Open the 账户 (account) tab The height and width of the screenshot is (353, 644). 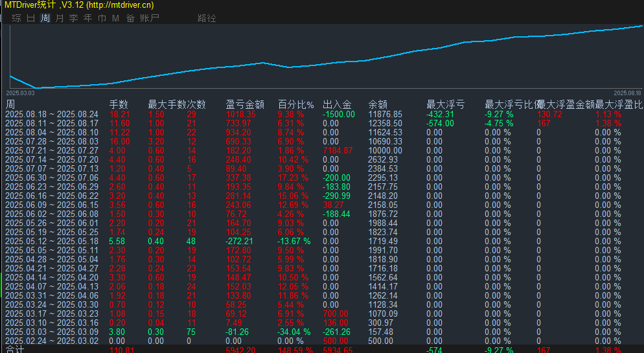click(150, 18)
